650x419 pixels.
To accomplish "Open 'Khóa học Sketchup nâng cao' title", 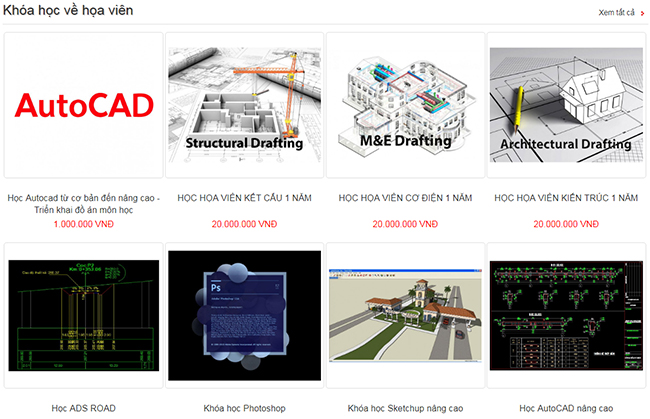I will (x=405, y=408).
